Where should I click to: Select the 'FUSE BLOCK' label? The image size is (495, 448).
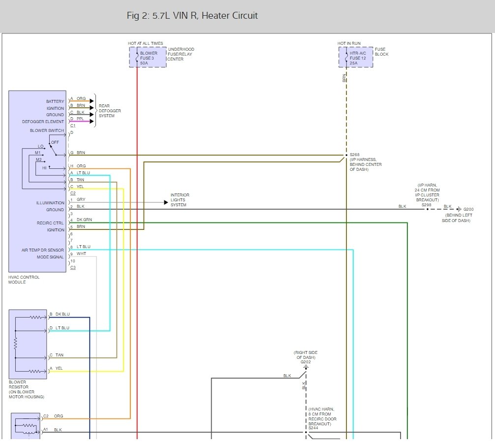[381, 52]
